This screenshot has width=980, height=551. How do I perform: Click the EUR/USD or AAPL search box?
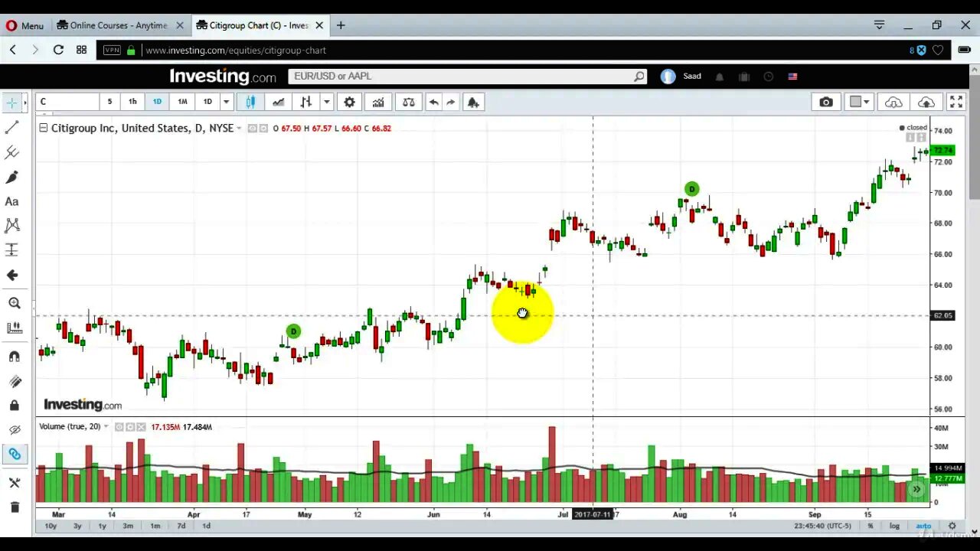(x=467, y=77)
